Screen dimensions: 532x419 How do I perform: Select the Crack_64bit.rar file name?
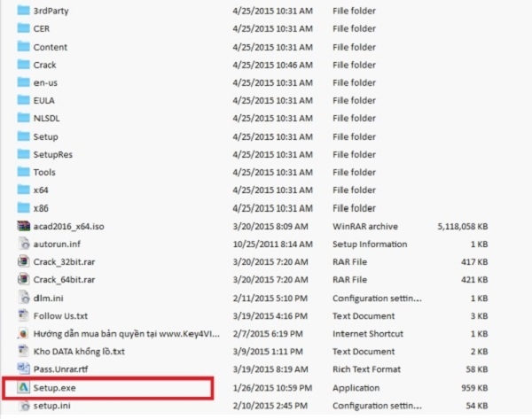pyautogui.click(x=64, y=280)
